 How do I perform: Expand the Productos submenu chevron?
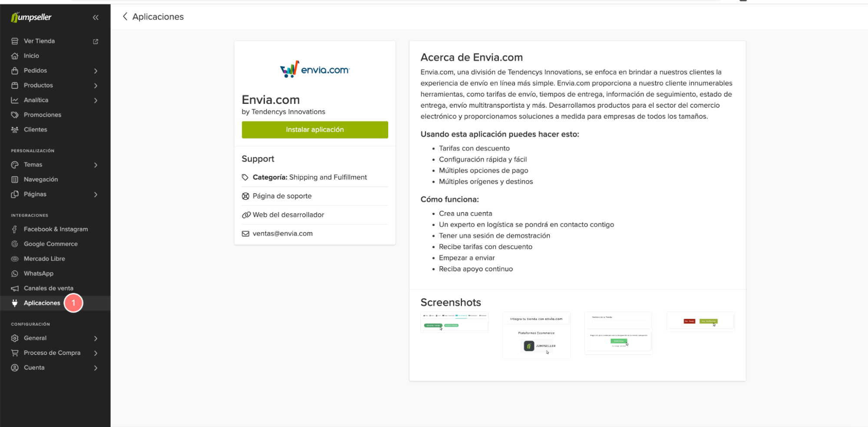[96, 86]
